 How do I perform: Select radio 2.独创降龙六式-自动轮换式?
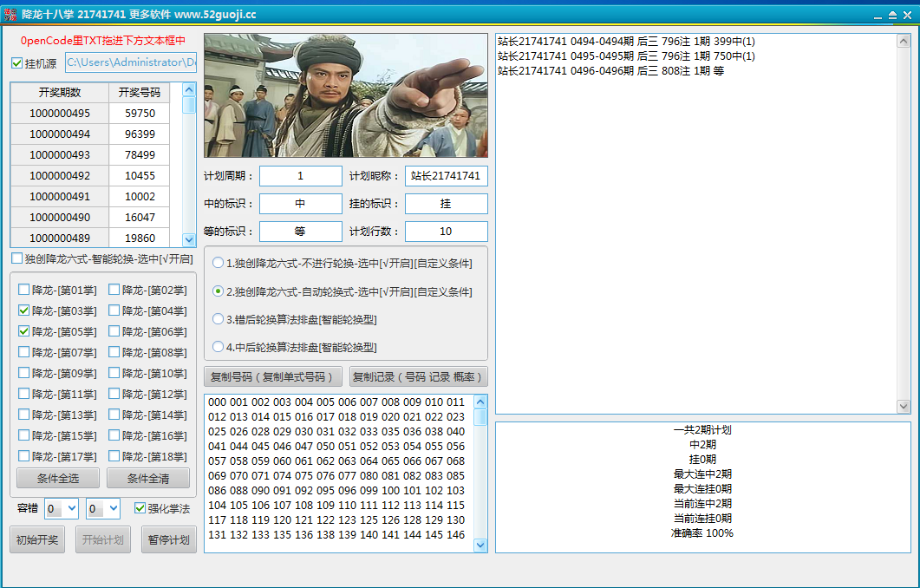pyautogui.click(x=218, y=291)
